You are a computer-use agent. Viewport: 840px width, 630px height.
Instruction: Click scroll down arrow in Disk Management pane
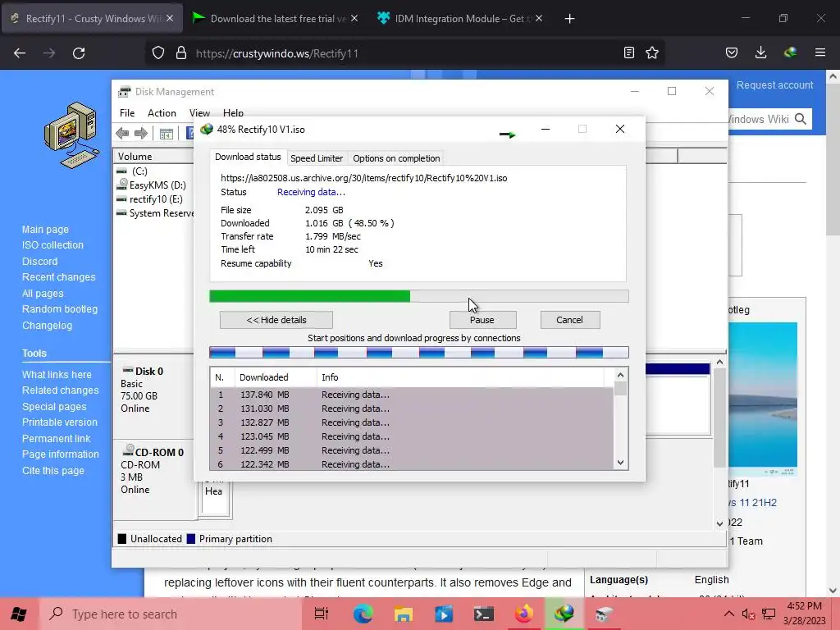coord(719,524)
